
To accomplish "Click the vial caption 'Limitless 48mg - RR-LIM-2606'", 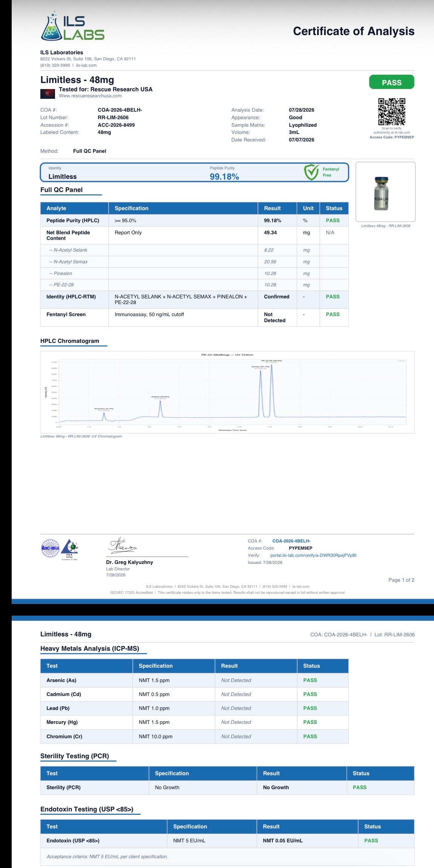I will point(386,226).
